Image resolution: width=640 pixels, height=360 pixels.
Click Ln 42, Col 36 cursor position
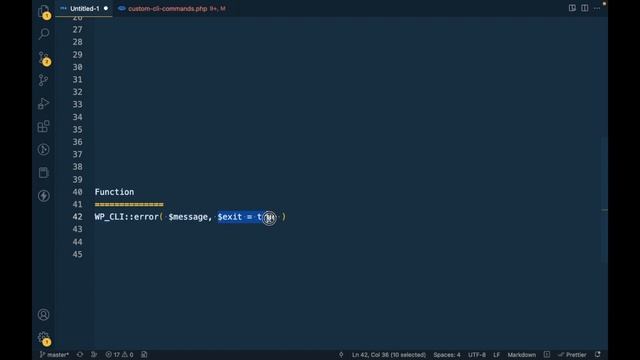(389, 355)
